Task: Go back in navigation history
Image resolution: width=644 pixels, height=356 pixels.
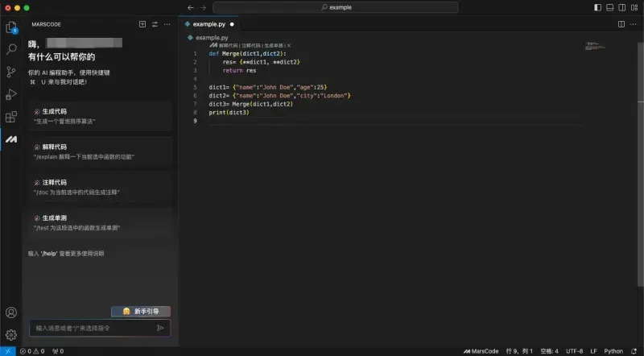Action: pos(191,7)
